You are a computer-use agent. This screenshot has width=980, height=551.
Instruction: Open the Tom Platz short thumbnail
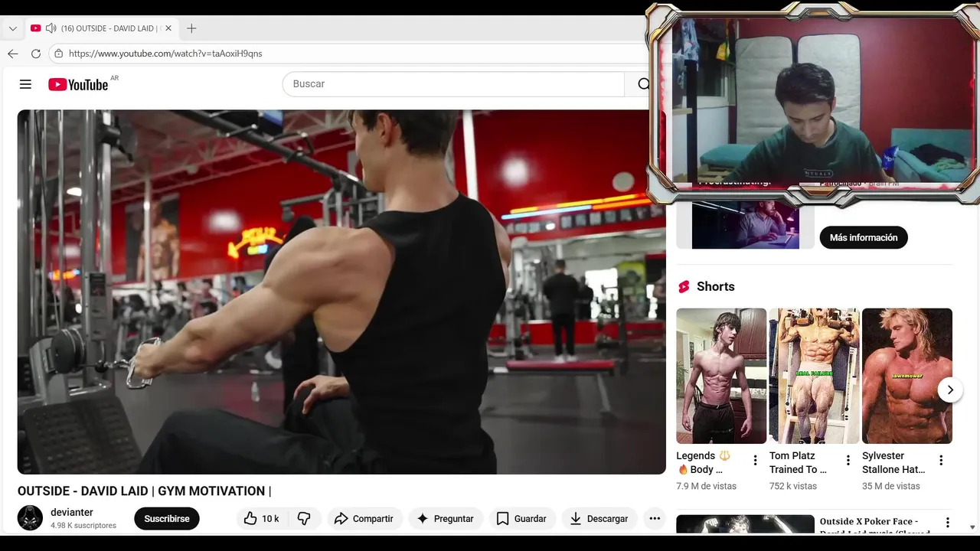[x=814, y=376]
